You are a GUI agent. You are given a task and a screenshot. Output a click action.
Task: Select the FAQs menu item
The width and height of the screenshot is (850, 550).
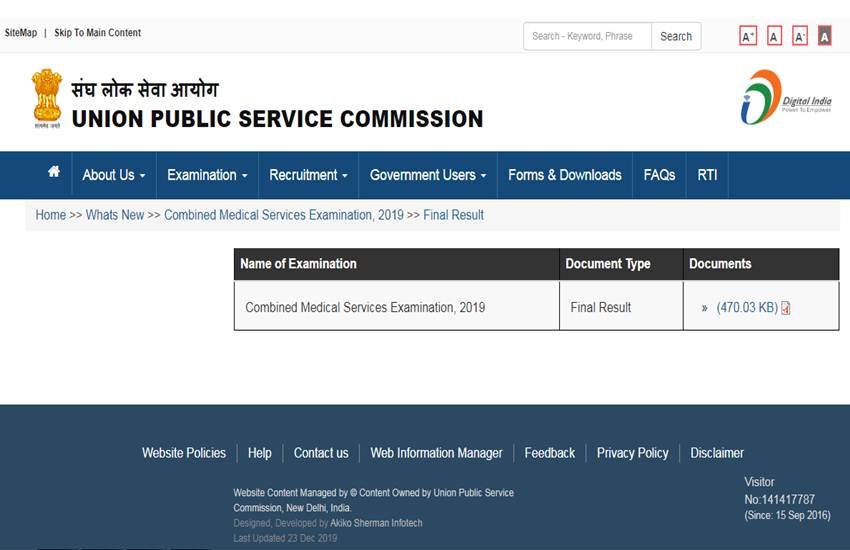point(659,175)
